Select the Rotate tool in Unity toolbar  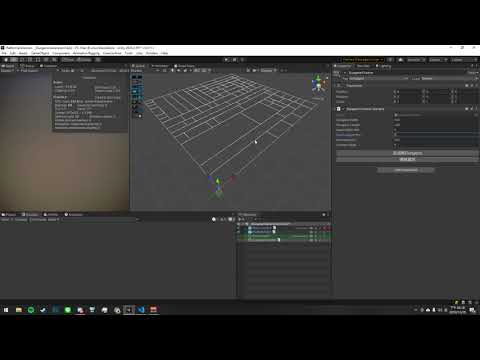coord(22,60)
